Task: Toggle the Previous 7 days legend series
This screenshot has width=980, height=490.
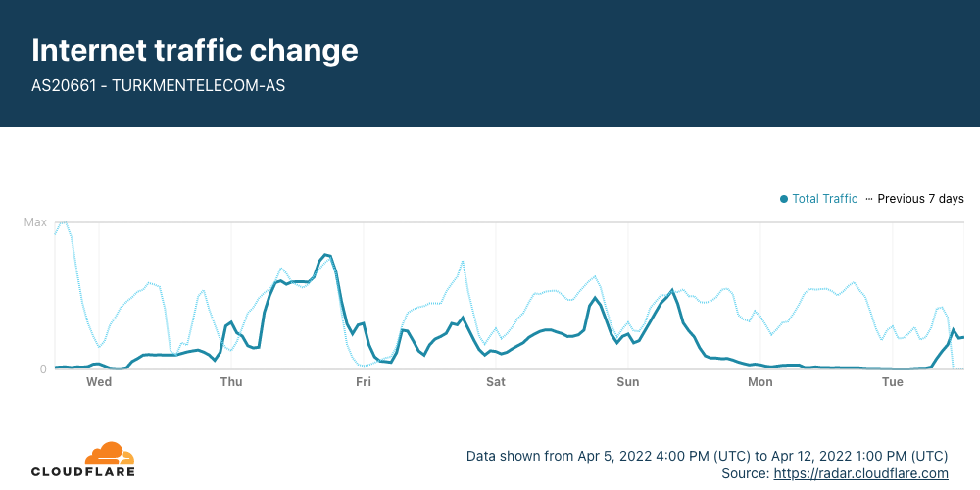Action: [915, 199]
